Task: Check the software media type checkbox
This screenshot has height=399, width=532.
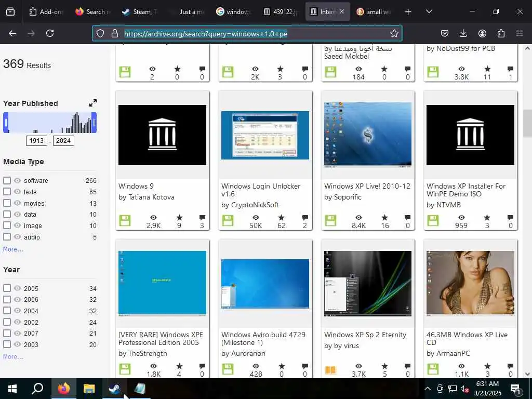Action: tap(7, 180)
